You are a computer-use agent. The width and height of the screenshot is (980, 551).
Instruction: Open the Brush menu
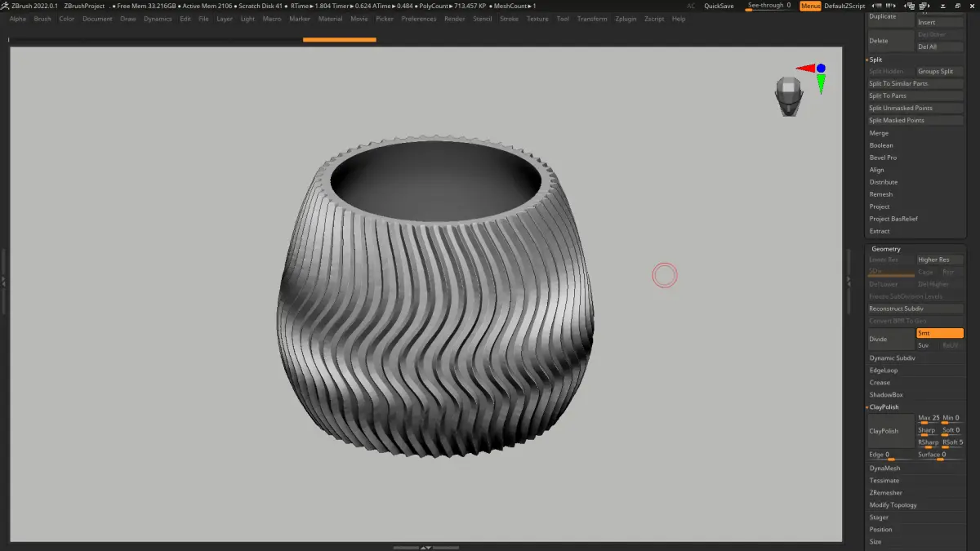(42, 19)
